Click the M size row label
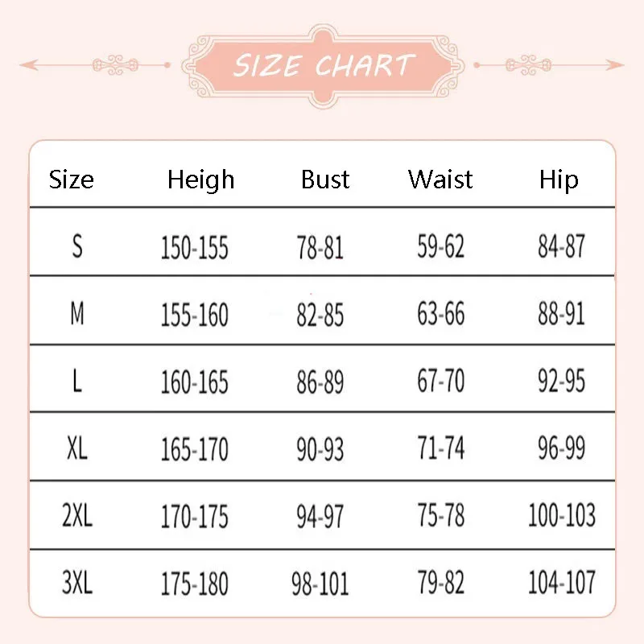This screenshot has height=644, width=644. tap(77, 314)
